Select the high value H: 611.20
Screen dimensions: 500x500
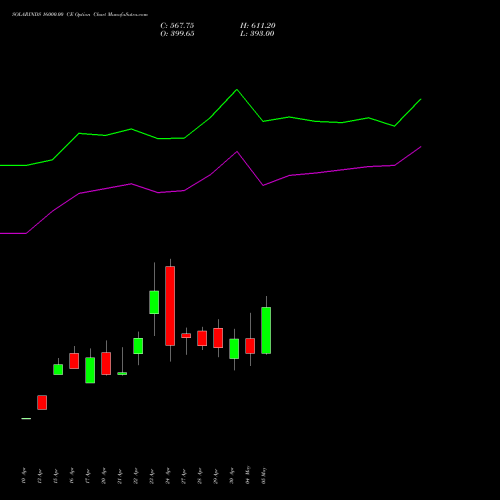258,26
